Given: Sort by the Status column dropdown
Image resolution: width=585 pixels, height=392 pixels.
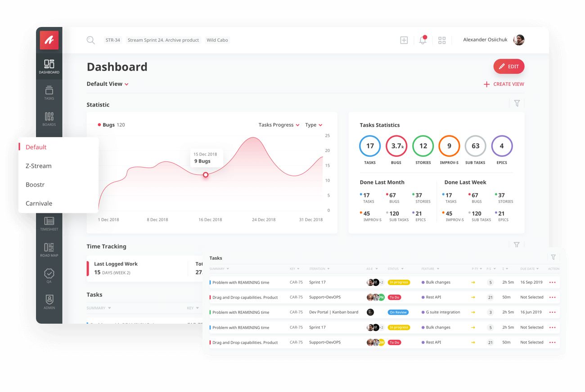Looking at the screenshot, I should 395,268.
